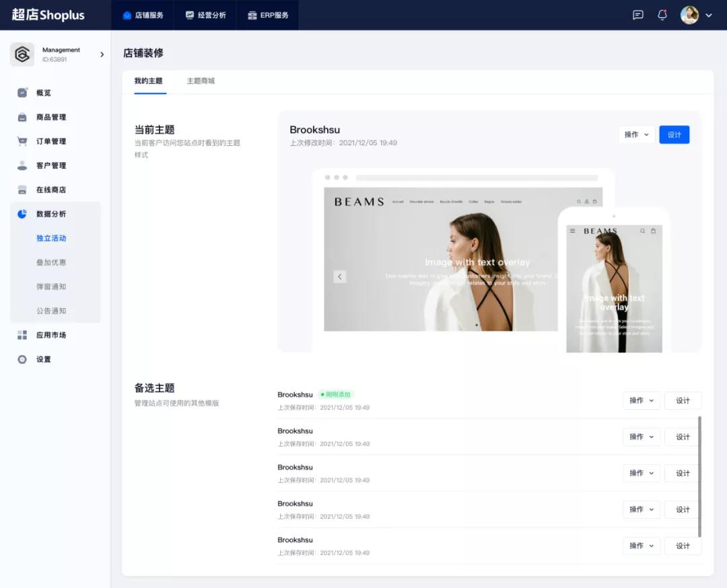Open 客户管理 customer management
The width and height of the screenshot is (727, 588).
(50, 166)
